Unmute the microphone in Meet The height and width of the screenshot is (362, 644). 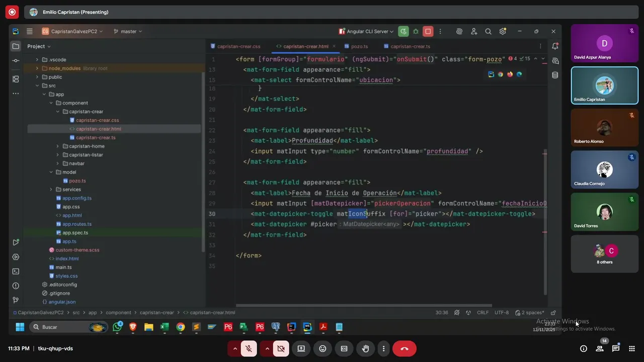coord(249,348)
